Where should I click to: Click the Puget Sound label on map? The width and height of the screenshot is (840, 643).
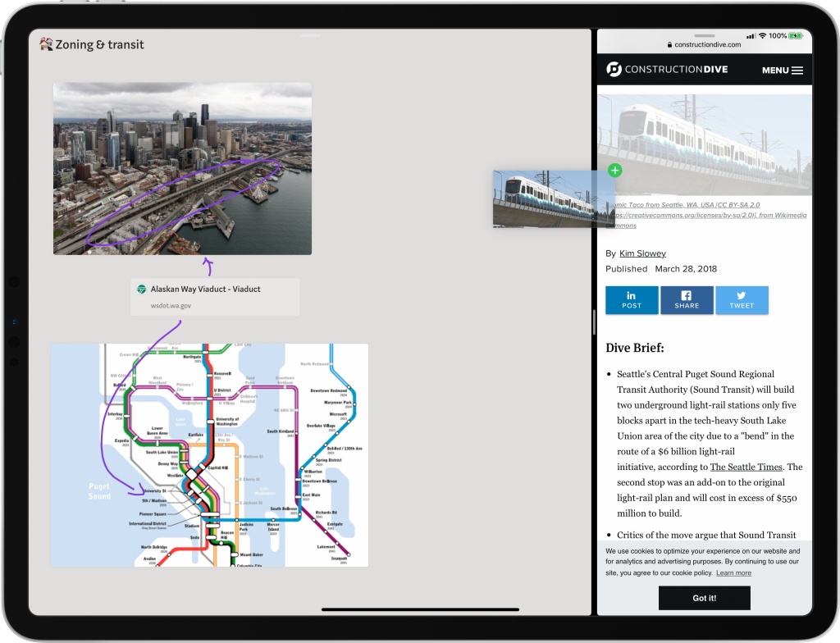click(99, 491)
